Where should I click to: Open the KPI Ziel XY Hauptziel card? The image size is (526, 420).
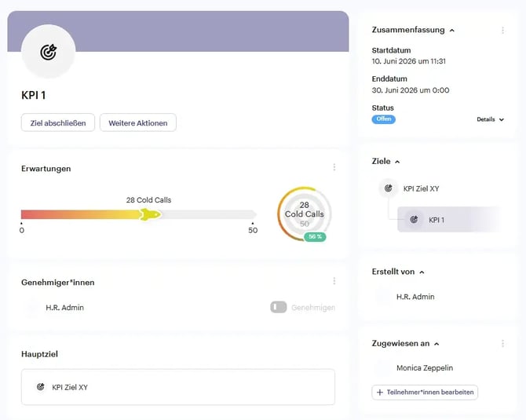coord(177,387)
